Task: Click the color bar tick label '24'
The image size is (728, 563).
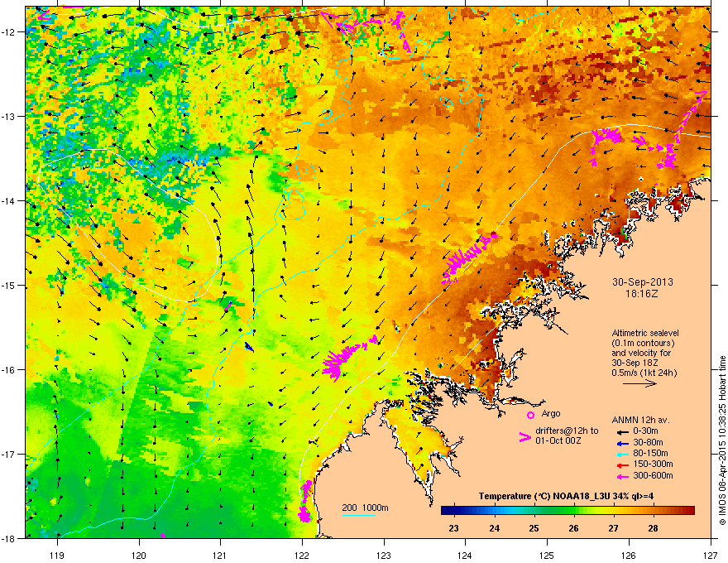Action: click(x=495, y=528)
